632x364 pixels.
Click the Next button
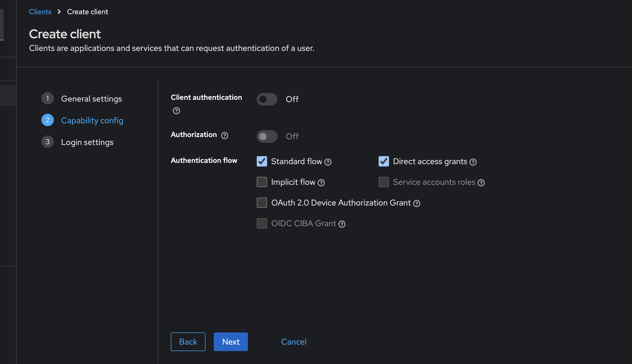(x=231, y=342)
